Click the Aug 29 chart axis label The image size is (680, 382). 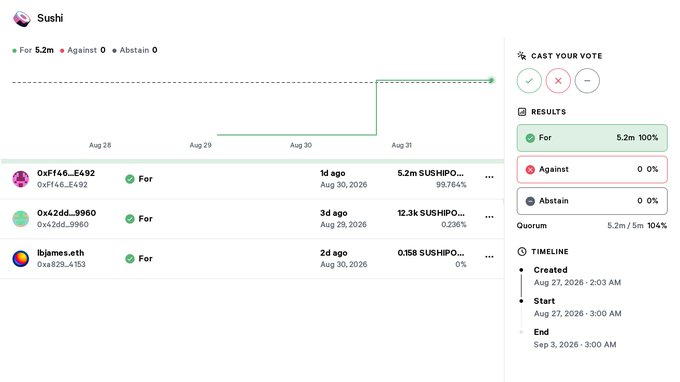(x=200, y=145)
